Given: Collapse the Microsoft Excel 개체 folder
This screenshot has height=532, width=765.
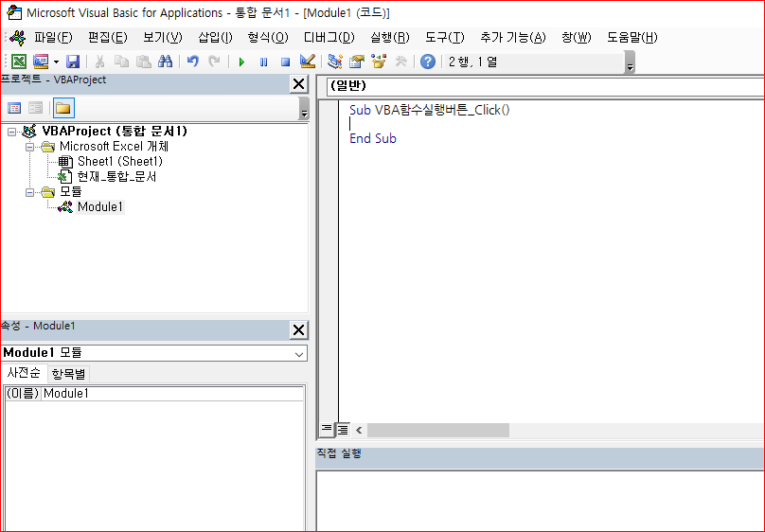Looking at the screenshot, I should pyautogui.click(x=29, y=147).
